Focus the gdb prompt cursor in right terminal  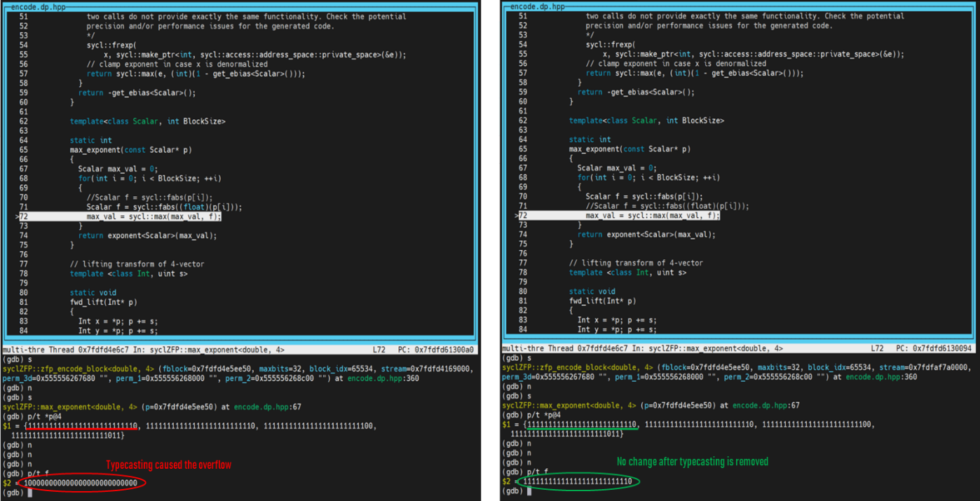[530, 491]
